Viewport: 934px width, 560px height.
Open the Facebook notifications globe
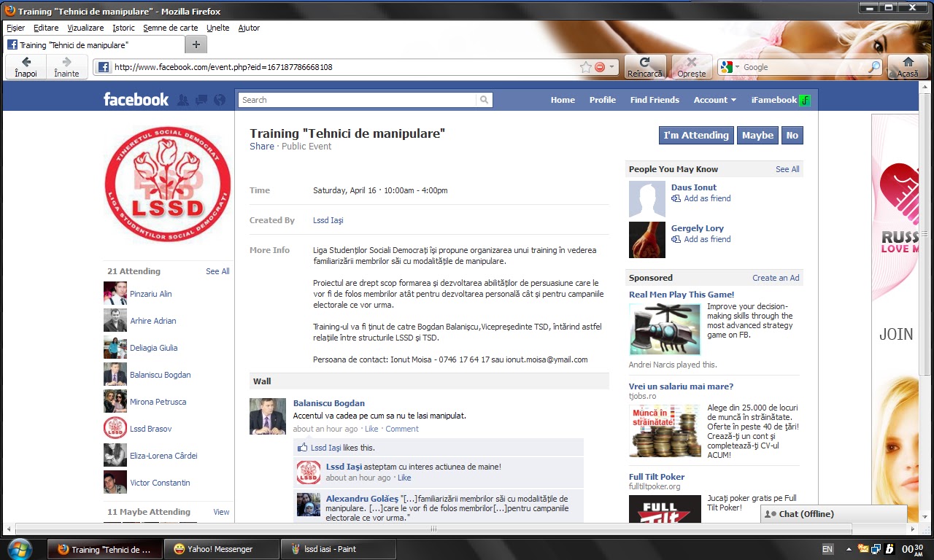click(220, 100)
